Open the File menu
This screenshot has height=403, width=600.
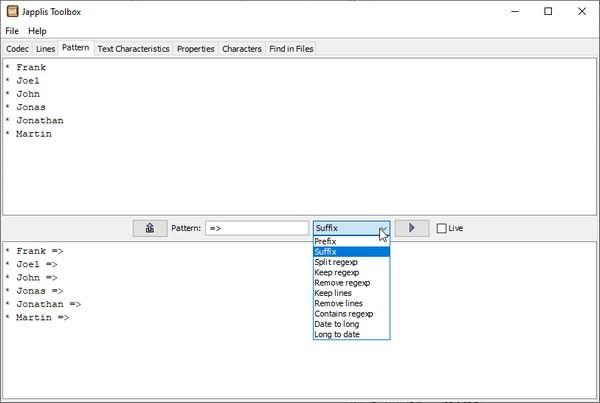point(12,31)
